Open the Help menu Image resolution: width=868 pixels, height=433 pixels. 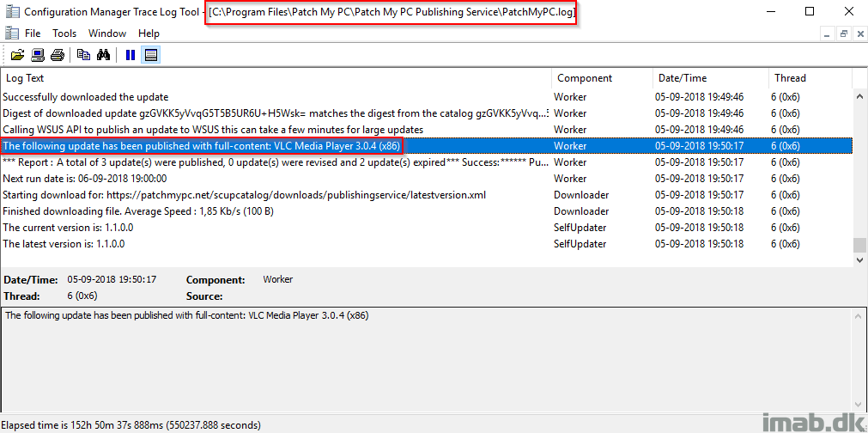[149, 34]
